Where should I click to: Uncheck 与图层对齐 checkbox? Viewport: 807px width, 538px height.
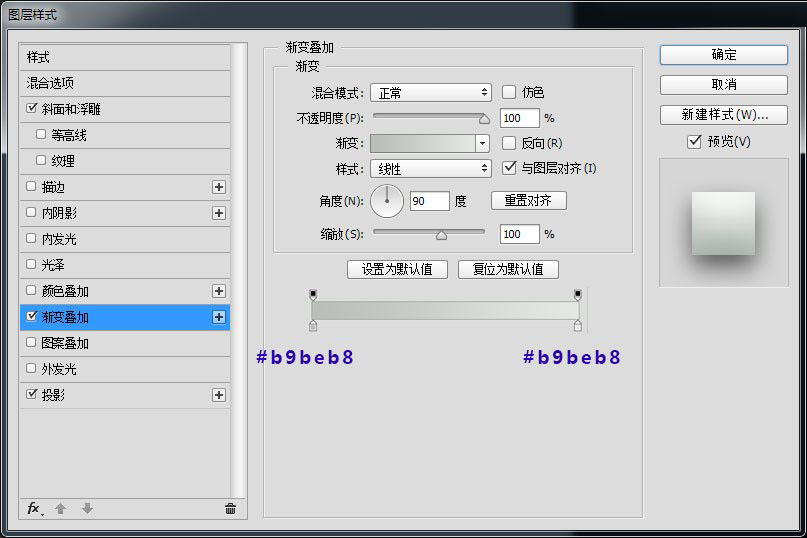point(509,168)
